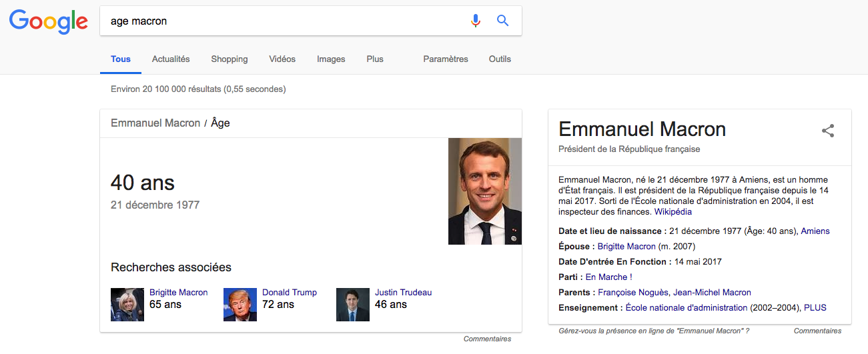Click the Brigitte Macron spouse link
The width and height of the screenshot is (868, 354).
[x=626, y=247]
